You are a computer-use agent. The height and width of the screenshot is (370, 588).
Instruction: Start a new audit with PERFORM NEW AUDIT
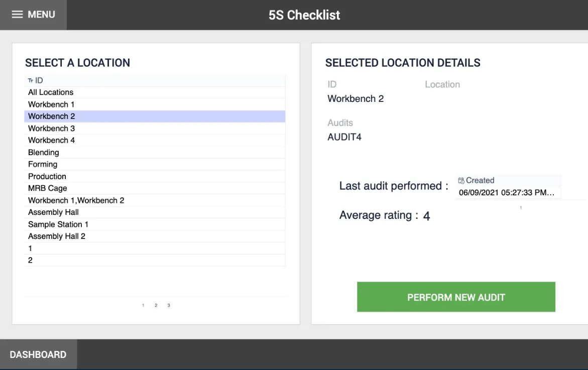(456, 297)
